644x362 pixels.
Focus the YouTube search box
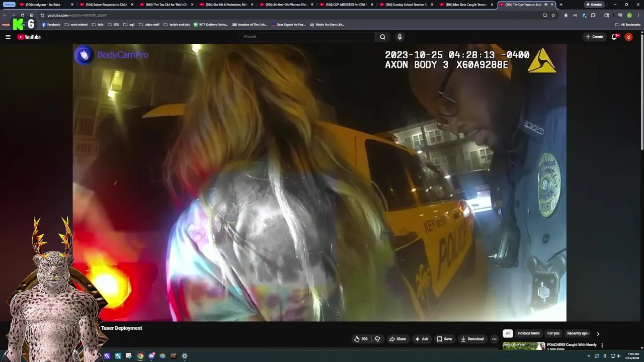point(307,37)
